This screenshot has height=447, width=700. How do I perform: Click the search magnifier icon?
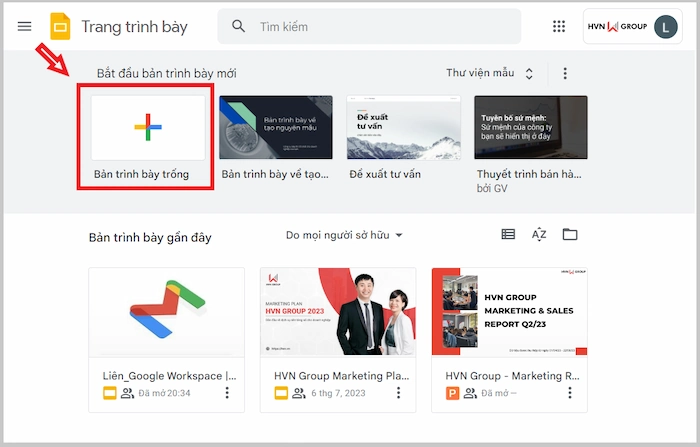point(238,26)
